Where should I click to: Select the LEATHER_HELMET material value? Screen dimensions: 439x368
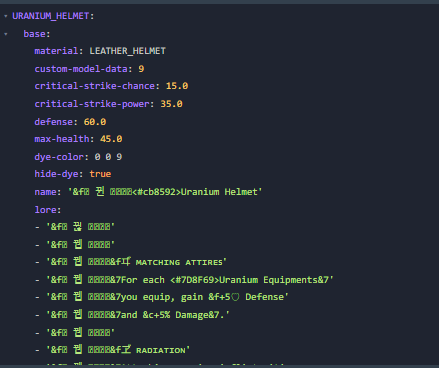(127, 51)
